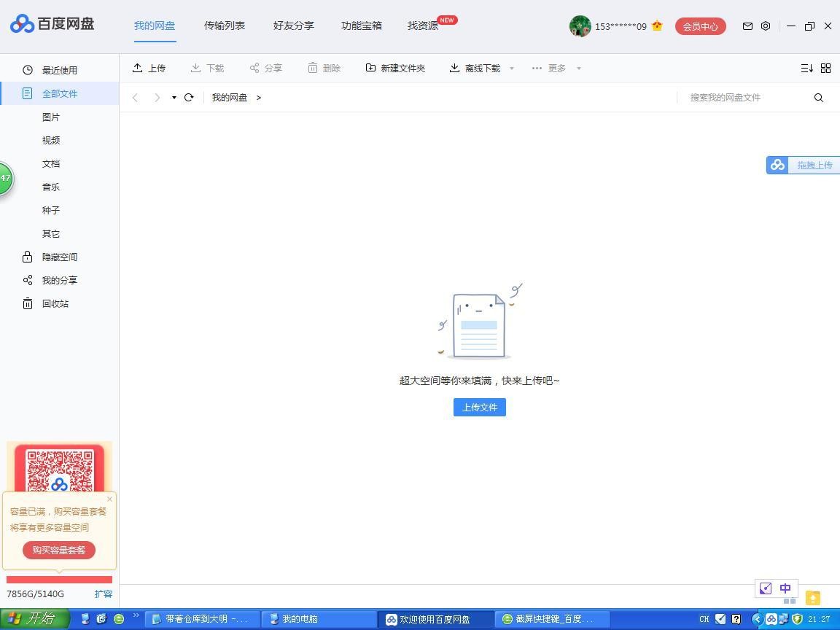Screen dimensions: 840x630
Task: Click the 百度网盘 logo icon
Action: click(x=22, y=23)
